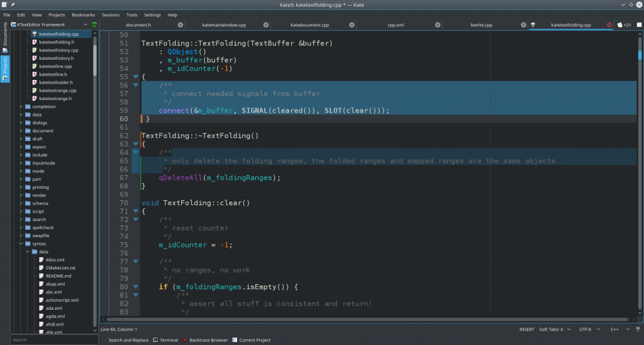Open the Documents side panel
Screen dimensions: 644x345
[x=5, y=37]
